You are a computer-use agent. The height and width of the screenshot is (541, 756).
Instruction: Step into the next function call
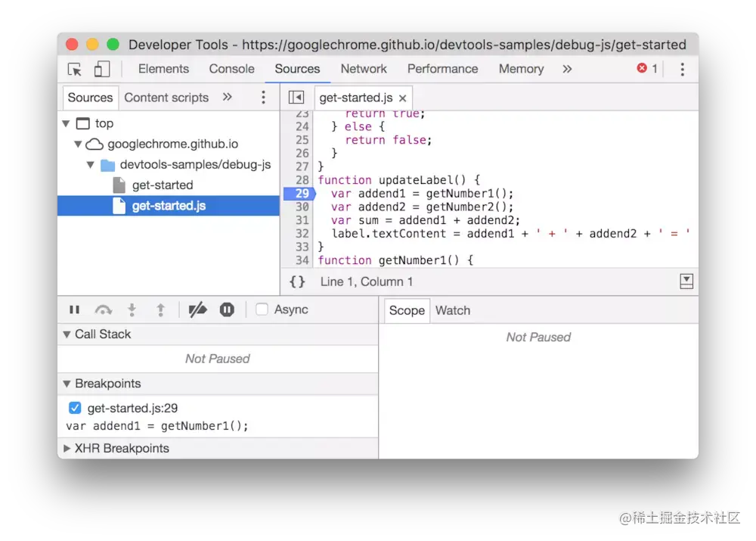tap(132, 309)
